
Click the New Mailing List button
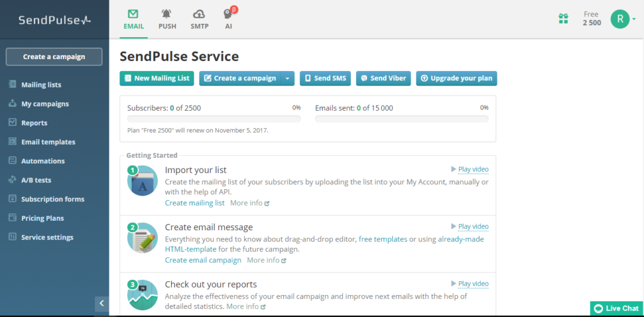tap(157, 79)
